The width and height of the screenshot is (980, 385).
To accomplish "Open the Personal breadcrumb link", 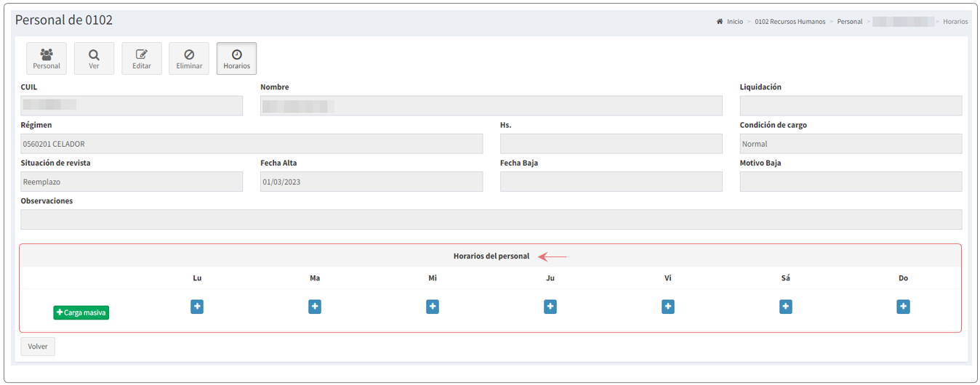I will (850, 22).
